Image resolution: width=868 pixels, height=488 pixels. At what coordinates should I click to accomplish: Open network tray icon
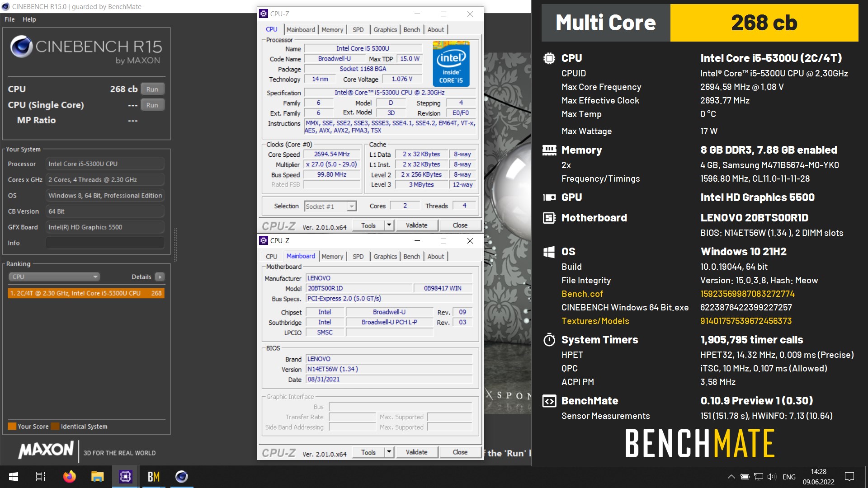click(759, 477)
